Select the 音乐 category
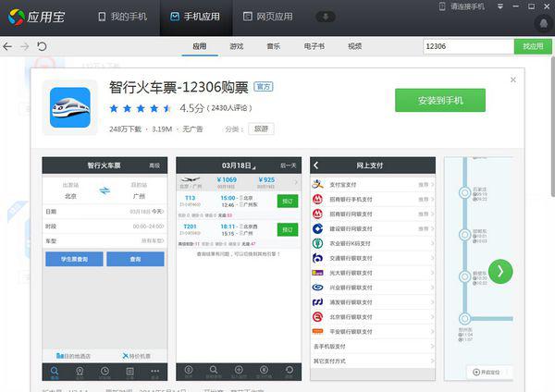This screenshot has width=555, height=392. [x=274, y=45]
